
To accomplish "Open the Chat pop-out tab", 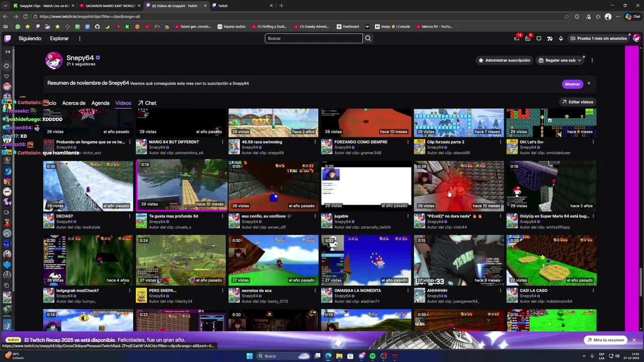I will point(147,103).
